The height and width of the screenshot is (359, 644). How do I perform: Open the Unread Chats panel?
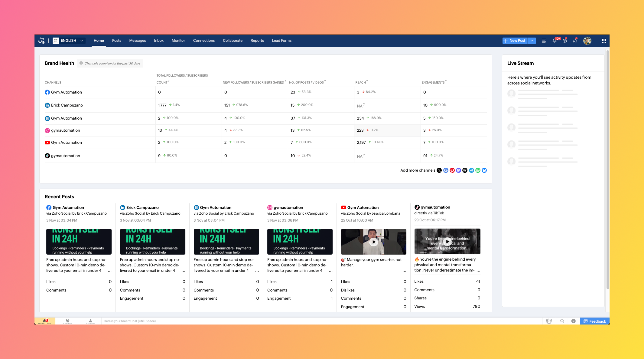coord(45,321)
